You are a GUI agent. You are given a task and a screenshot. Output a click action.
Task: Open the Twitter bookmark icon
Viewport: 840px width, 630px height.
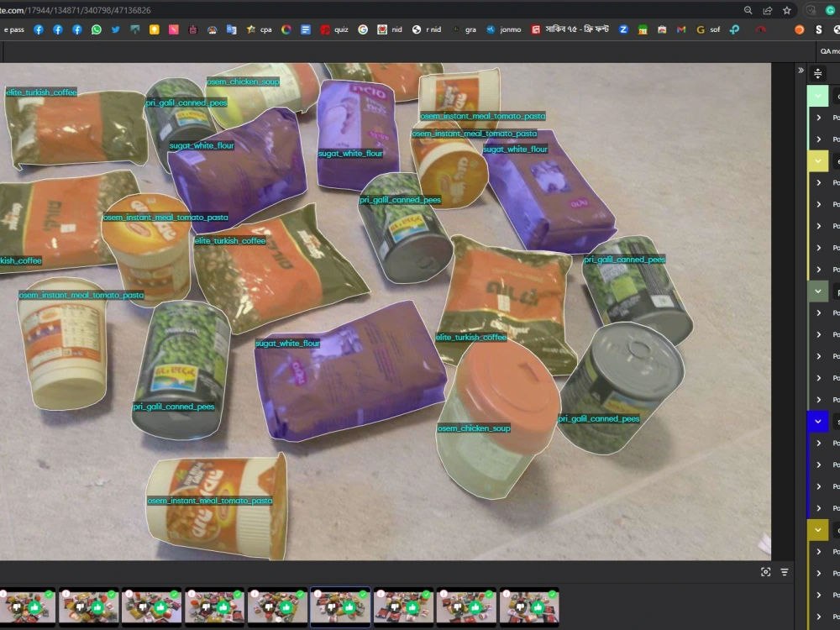(x=116, y=29)
